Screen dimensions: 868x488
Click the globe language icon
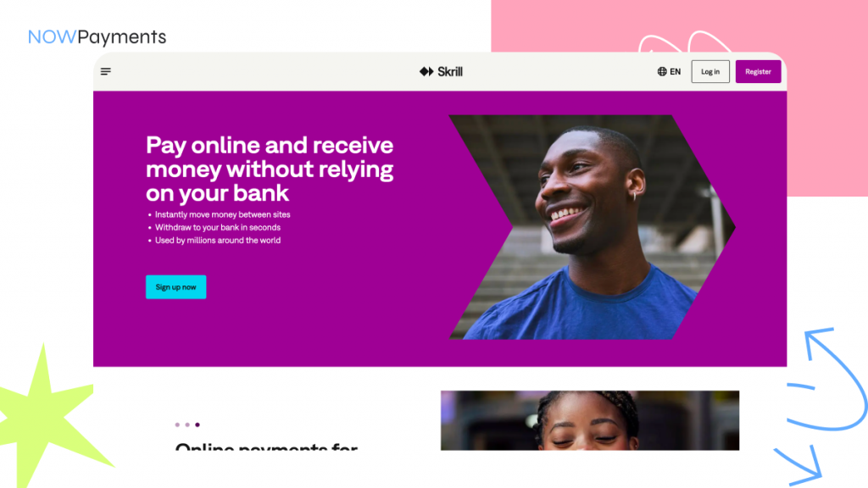(662, 71)
